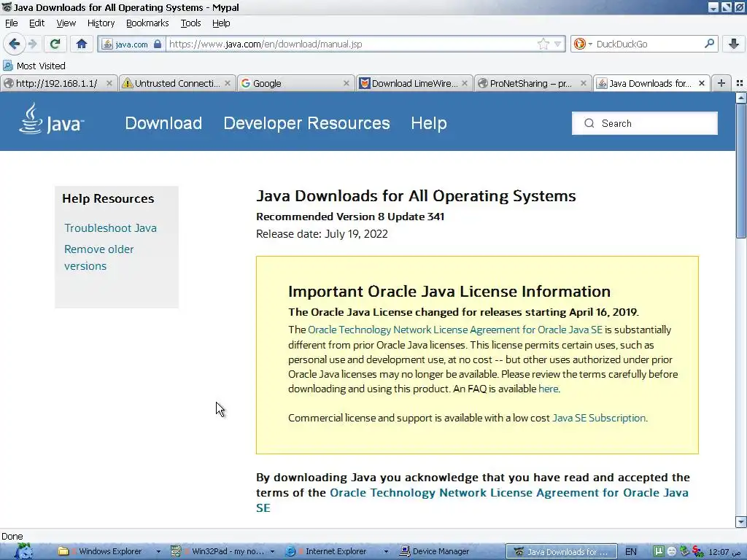Open the URL history dropdown arrow

(x=557, y=44)
